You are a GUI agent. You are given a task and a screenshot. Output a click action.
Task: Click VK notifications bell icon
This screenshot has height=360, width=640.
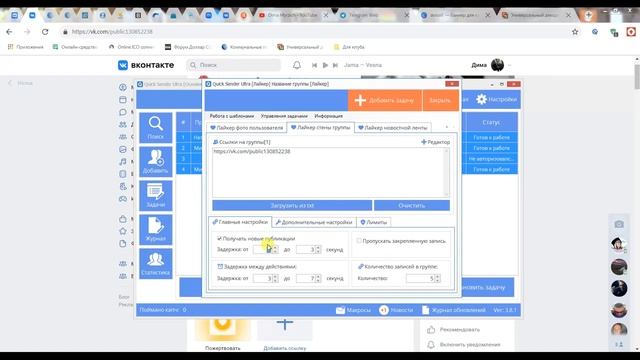297,65
